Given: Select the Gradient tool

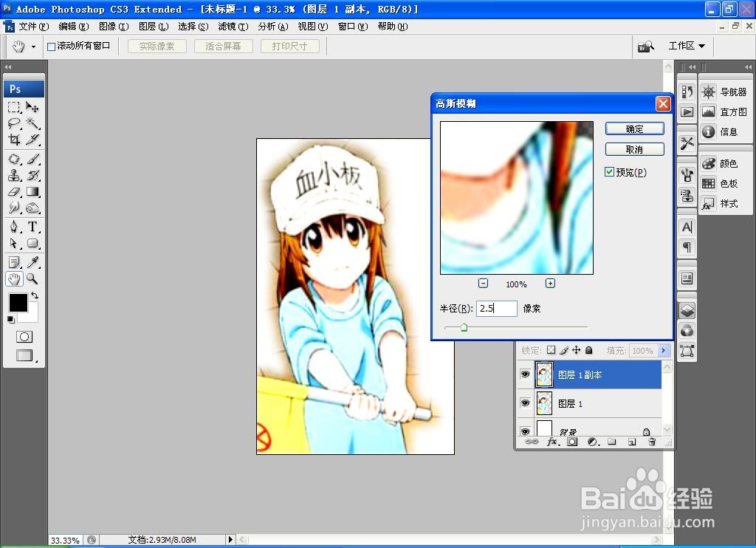Looking at the screenshot, I should point(32,191).
